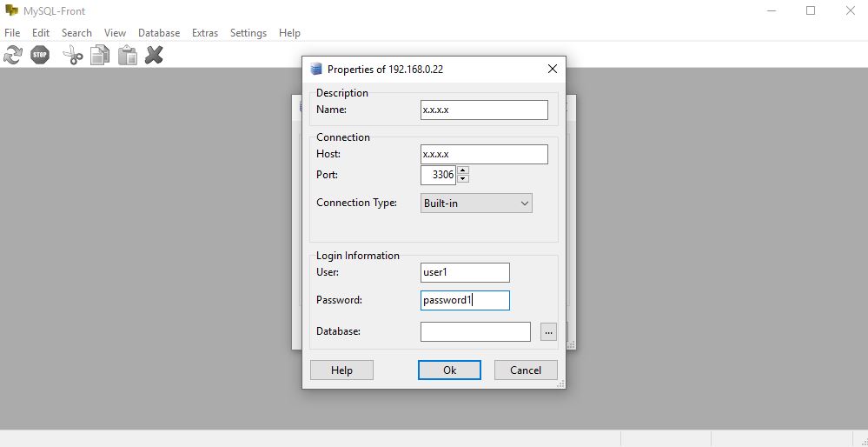Increase port with up spinner arrow
This screenshot has width=868, height=447.
pos(463,170)
